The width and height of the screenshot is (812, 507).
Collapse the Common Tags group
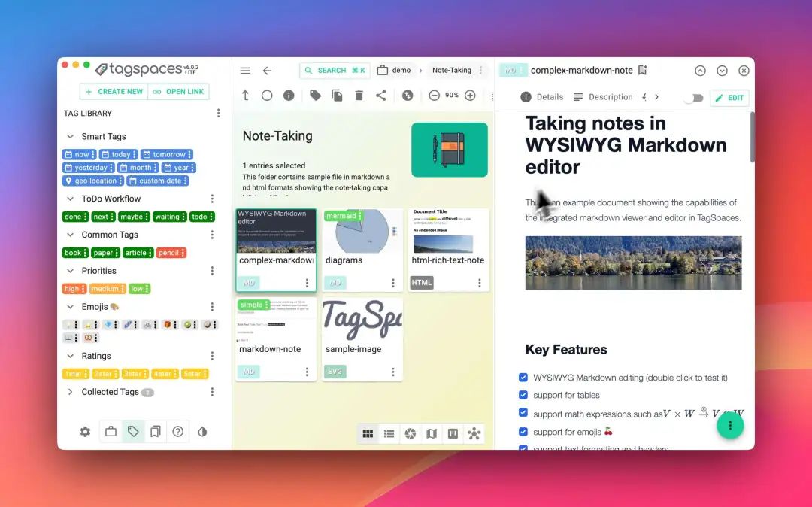(x=71, y=235)
